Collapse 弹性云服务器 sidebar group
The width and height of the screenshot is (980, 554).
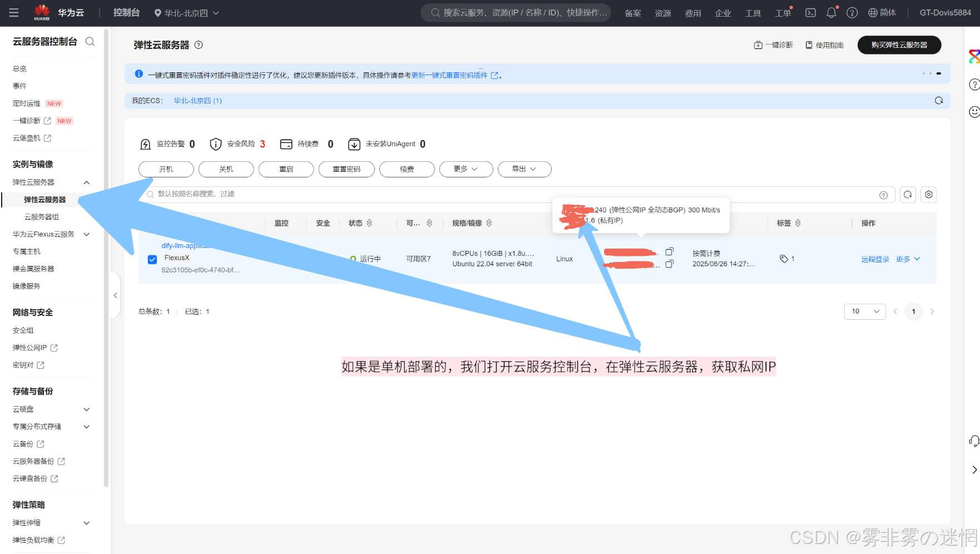pyautogui.click(x=87, y=182)
